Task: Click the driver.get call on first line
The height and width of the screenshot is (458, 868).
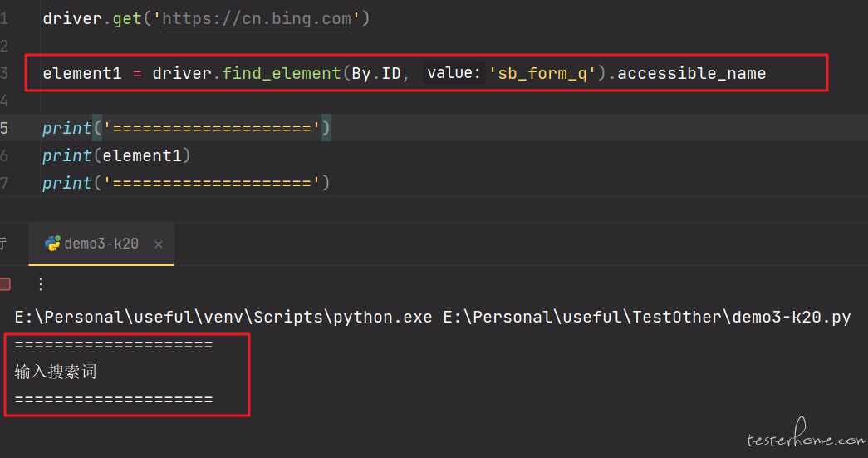Action: click(x=92, y=19)
